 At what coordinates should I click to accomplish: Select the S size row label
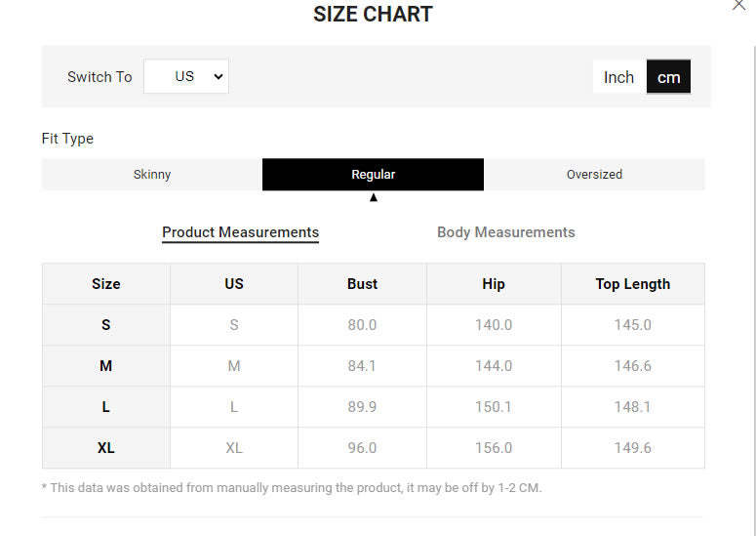(x=106, y=325)
